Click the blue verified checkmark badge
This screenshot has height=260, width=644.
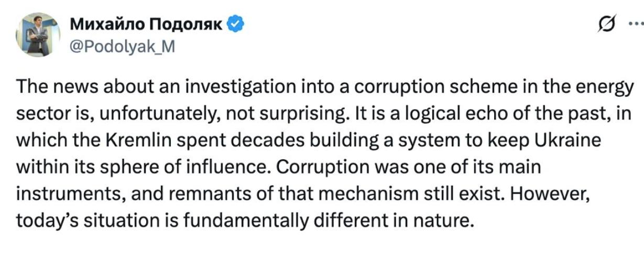(234, 24)
